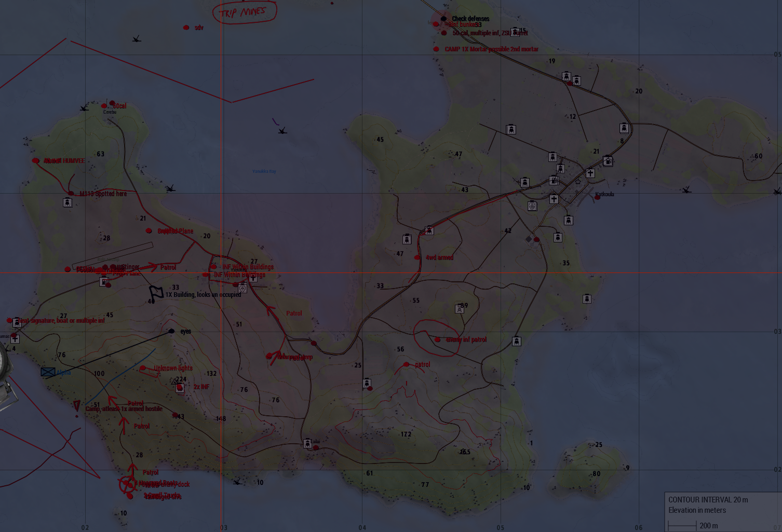The image size is (782, 532).
Task: Select grid coordinate label 05 on the bottom edge
Action: pyautogui.click(x=500, y=528)
